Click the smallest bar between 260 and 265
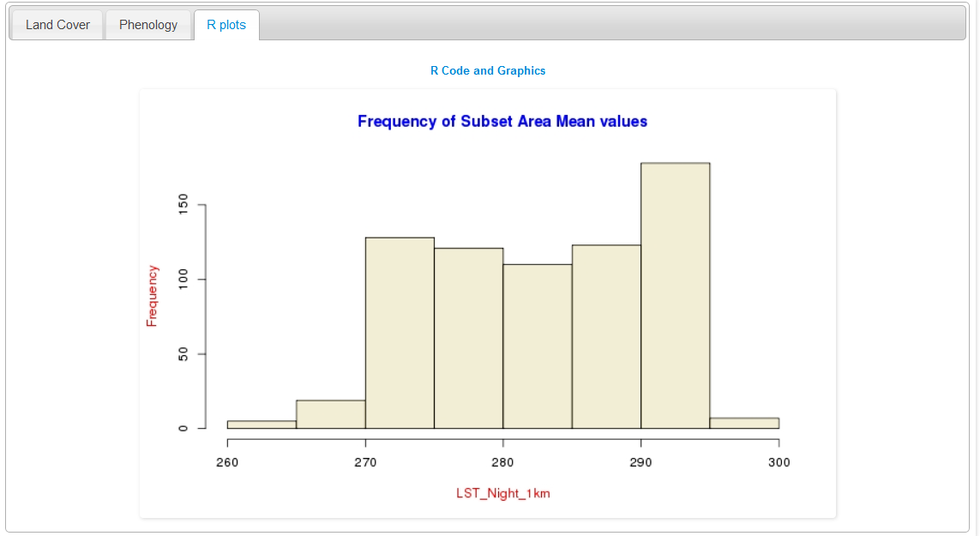980x536 pixels. (262, 425)
